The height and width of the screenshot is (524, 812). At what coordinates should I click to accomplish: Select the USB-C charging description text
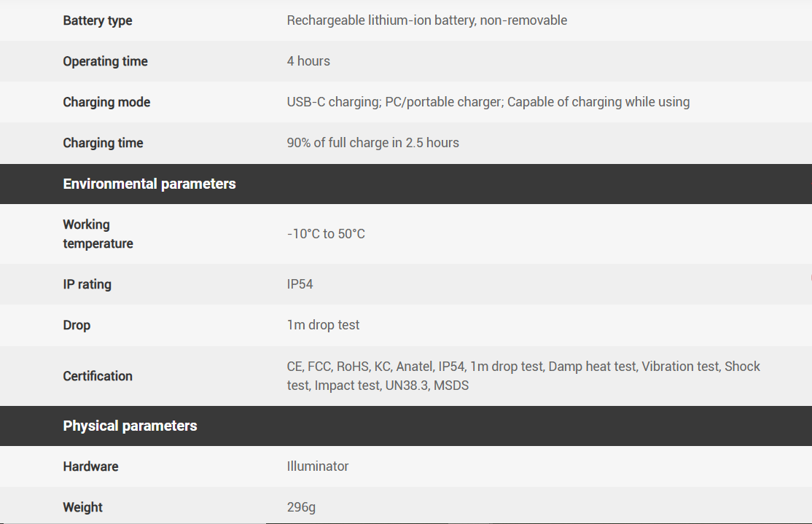tap(488, 102)
